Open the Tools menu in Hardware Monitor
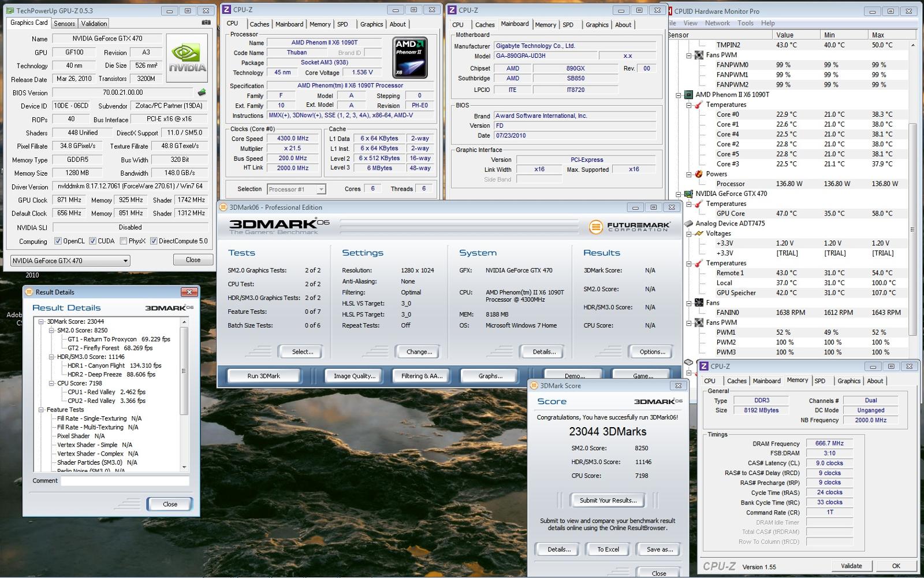The height and width of the screenshot is (578, 924). (x=745, y=23)
